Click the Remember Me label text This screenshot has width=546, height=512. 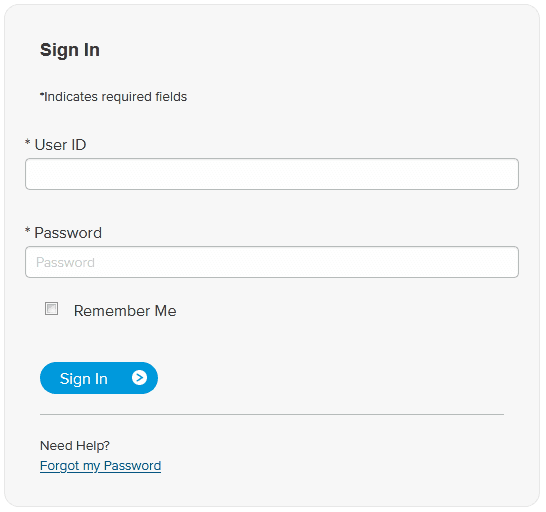[125, 311]
